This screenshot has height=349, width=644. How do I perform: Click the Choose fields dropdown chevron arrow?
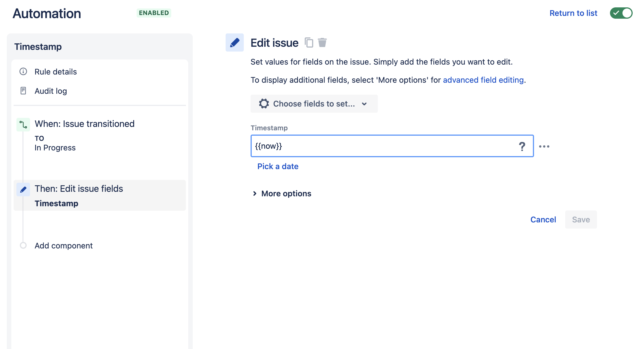(x=365, y=104)
